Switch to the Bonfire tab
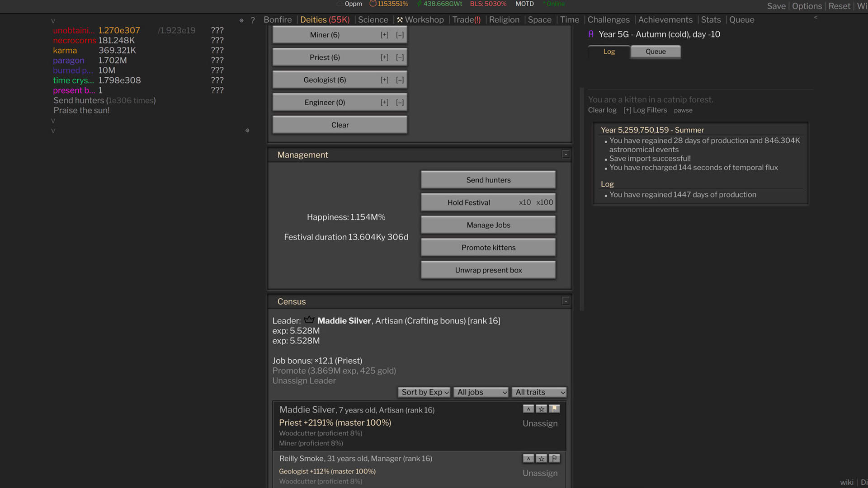868x488 pixels. coord(278,20)
